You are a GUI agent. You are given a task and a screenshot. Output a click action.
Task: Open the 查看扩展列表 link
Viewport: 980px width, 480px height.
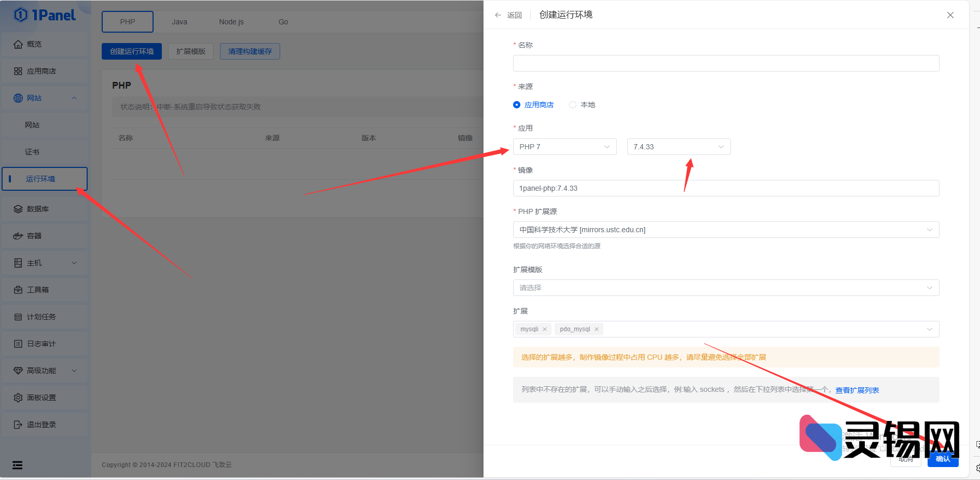pyautogui.click(x=857, y=390)
